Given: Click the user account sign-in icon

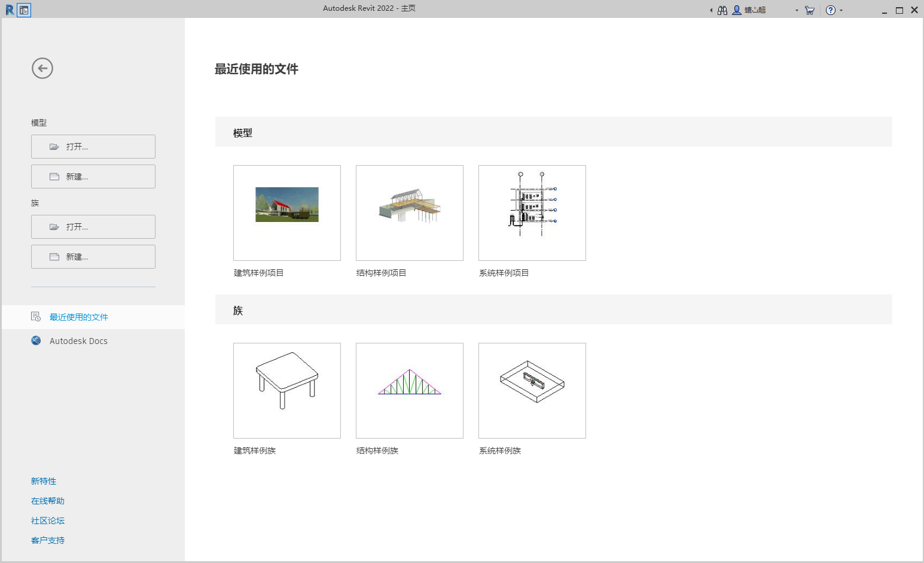Looking at the screenshot, I should point(737,10).
